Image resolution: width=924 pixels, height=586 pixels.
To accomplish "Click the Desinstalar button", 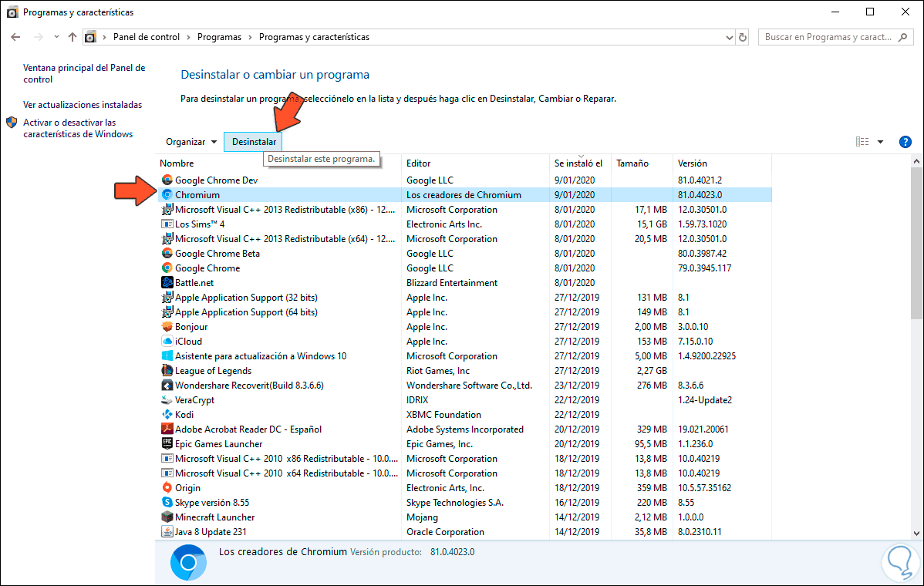I will (254, 142).
